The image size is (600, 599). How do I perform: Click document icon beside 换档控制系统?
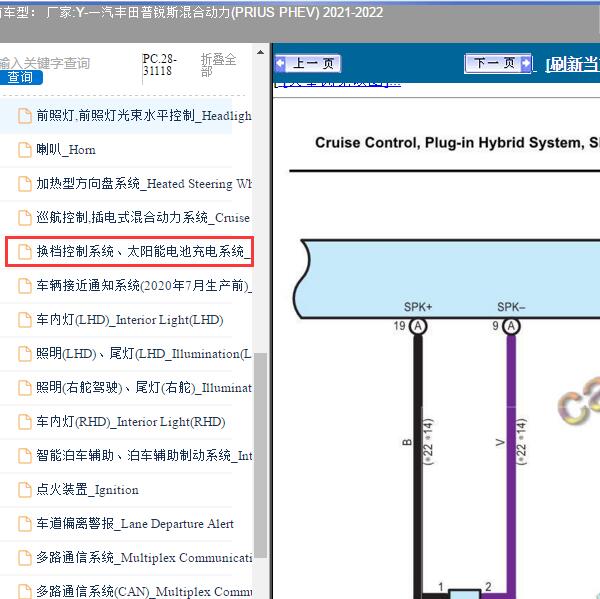[x=25, y=252]
